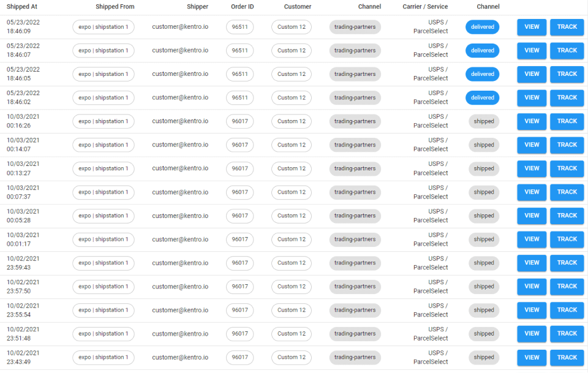This screenshot has height=373, width=588.
Task: Click expo | shipstation 1 chip in 23:55:54 row
Action: [103, 311]
